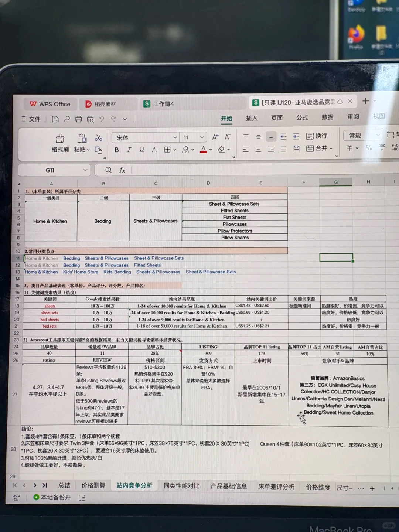Open the name box G11 dropdown
Image resolution: width=399 pixels, height=532 pixels.
coord(85,170)
